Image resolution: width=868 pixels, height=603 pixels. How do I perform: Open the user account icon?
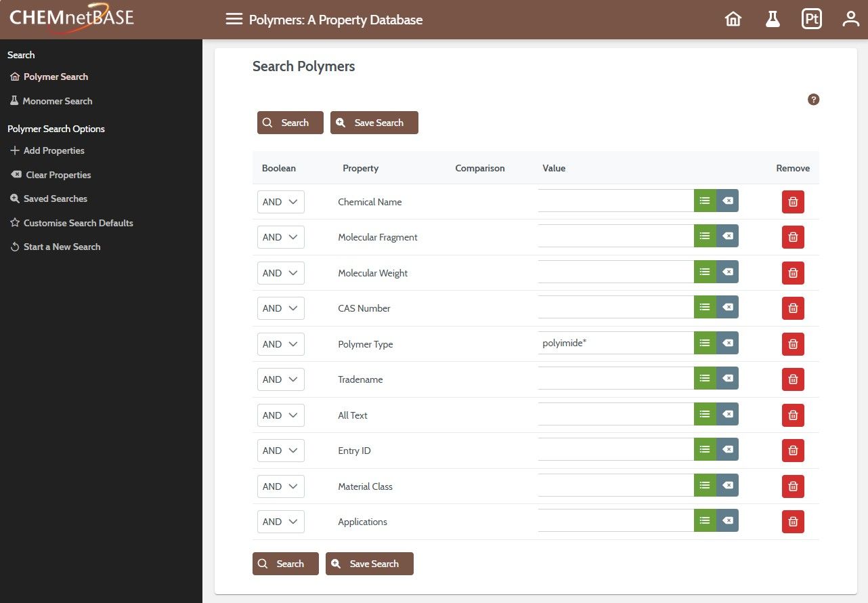pyautogui.click(x=851, y=19)
